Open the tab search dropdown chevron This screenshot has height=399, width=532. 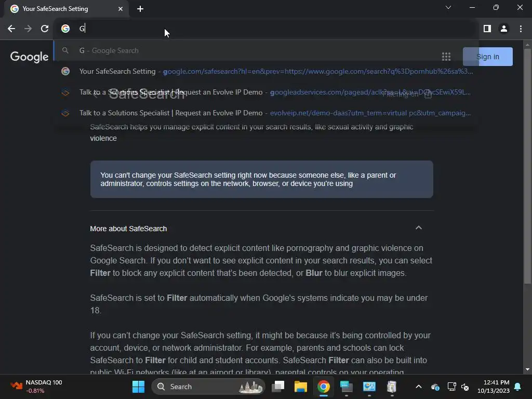pyautogui.click(x=448, y=7)
